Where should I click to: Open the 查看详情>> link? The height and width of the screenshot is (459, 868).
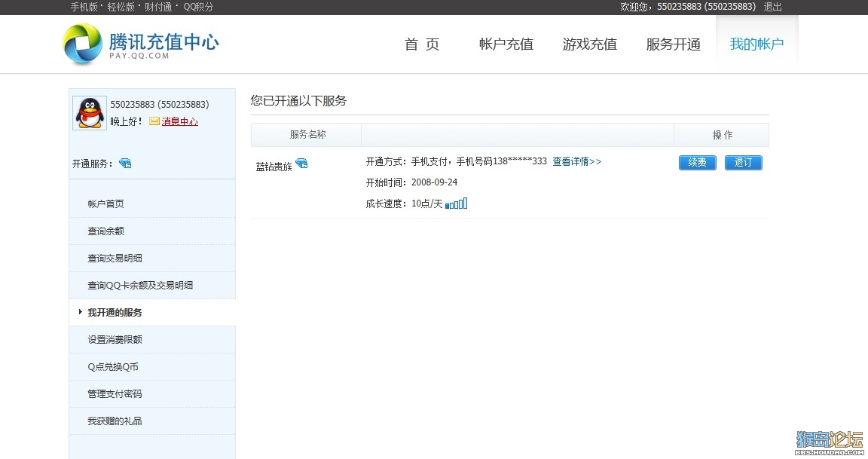[x=577, y=161]
